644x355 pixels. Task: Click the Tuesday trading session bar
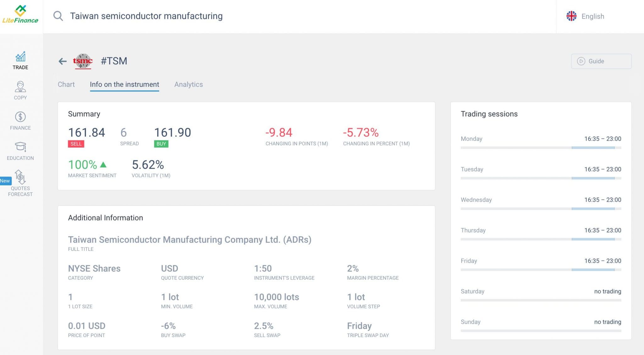[x=541, y=178]
